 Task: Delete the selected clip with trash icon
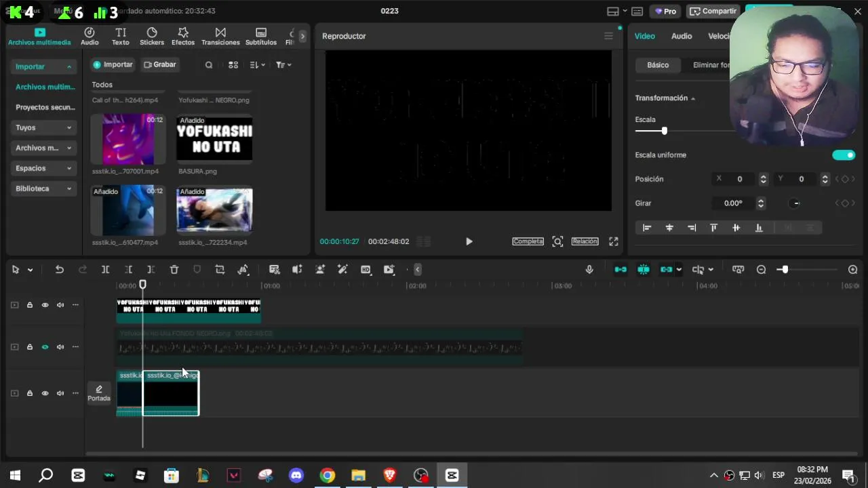click(x=174, y=270)
